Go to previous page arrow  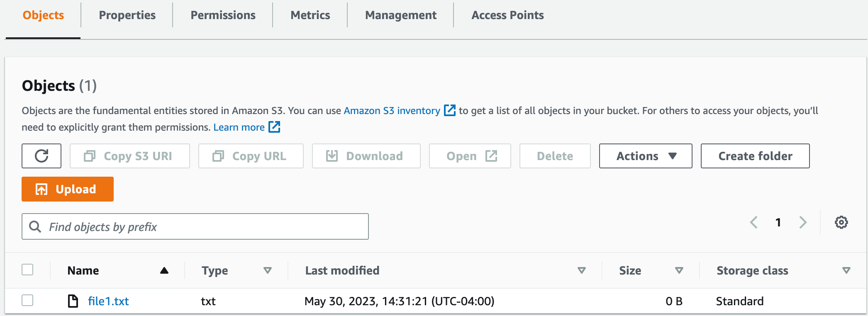[754, 222]
